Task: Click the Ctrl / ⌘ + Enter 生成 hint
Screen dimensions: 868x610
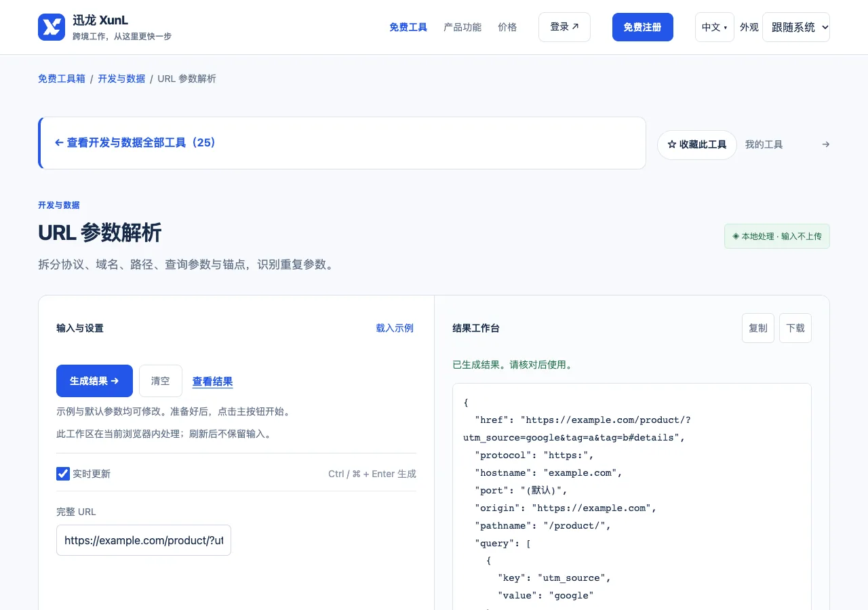Action: [372, 474]
